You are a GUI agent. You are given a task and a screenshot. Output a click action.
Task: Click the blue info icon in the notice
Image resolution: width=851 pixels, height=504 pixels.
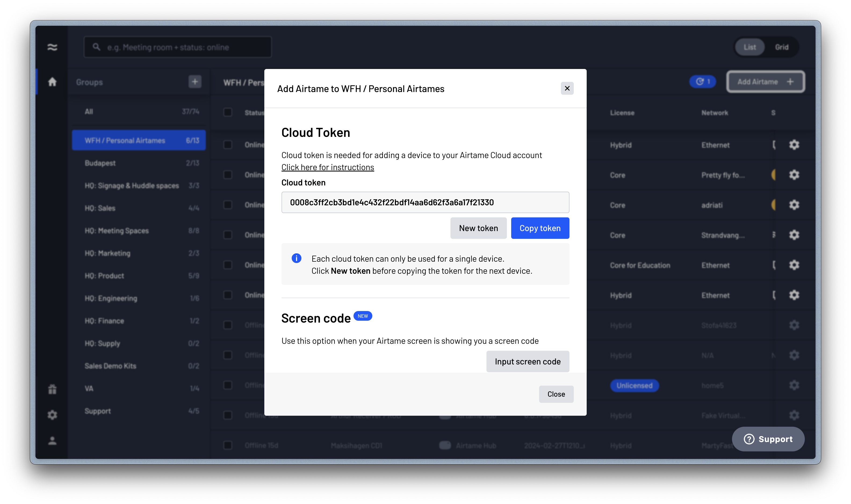tap(296, 258)
